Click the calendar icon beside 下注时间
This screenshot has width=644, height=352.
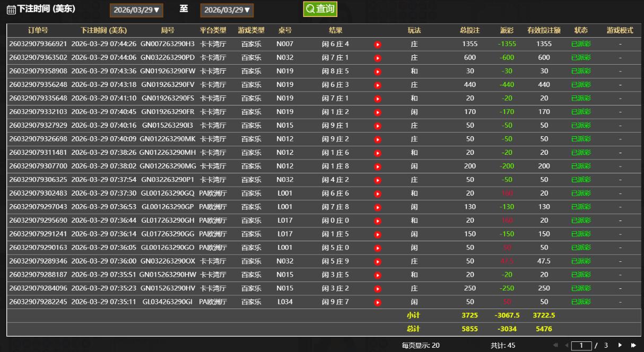(x=11, y=10)
